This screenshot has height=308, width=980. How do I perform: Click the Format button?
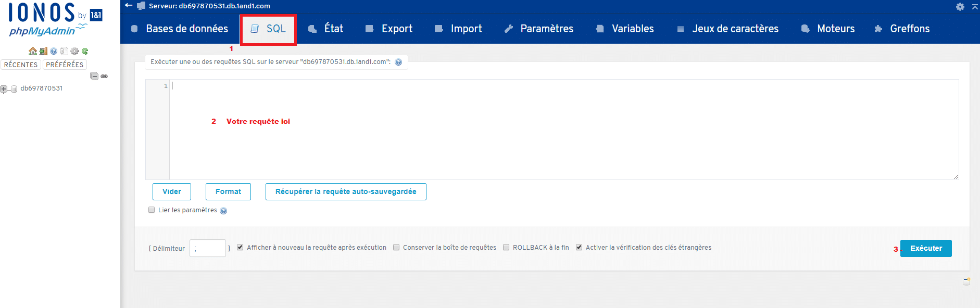pos(228,191)
